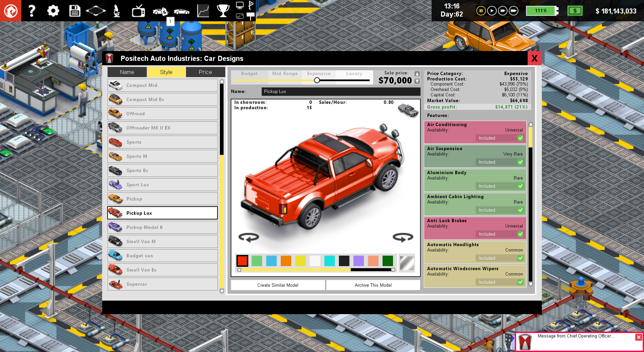Screen dimensions: 644x352
Task: View the sales graph statistics
Action: point(202,10)
